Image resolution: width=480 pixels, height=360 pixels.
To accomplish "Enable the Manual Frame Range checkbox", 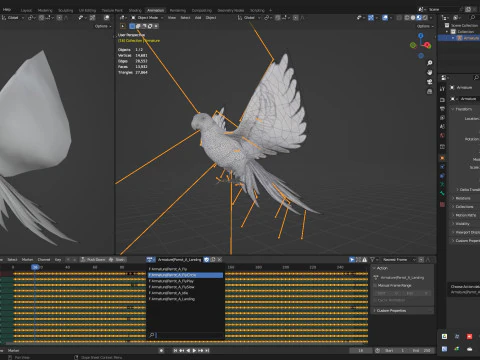I will click(375, 286).
